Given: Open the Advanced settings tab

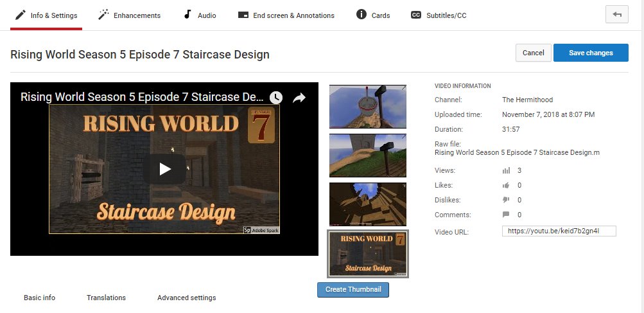Looking at the screenshot, I should pyautogui.click(x=186, y=298).
